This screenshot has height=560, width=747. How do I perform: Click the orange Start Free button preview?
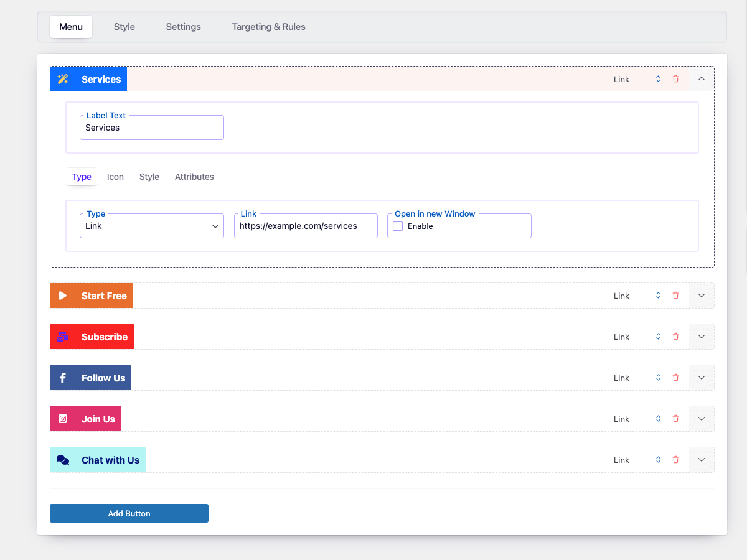pos(92,296)
